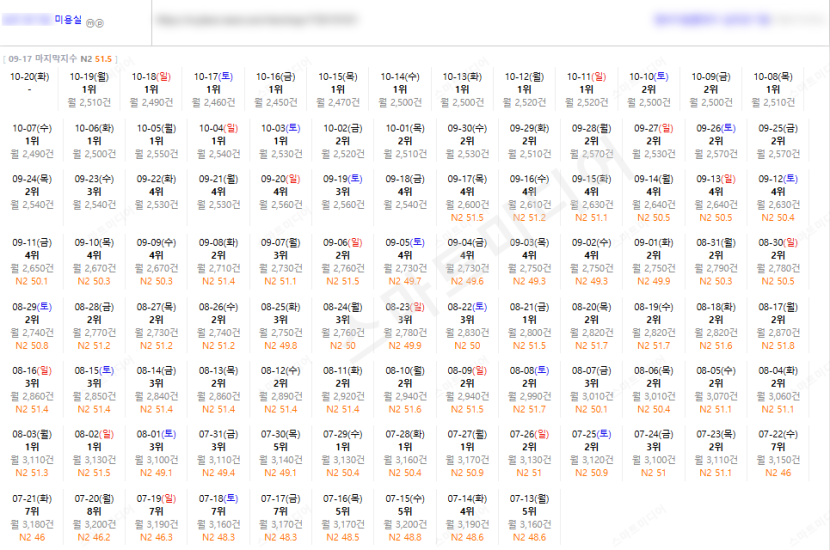The height and width of the screenshot is (550, 830).
Task: Click the blurred link at header right
Action: click(x=712, y=20)
